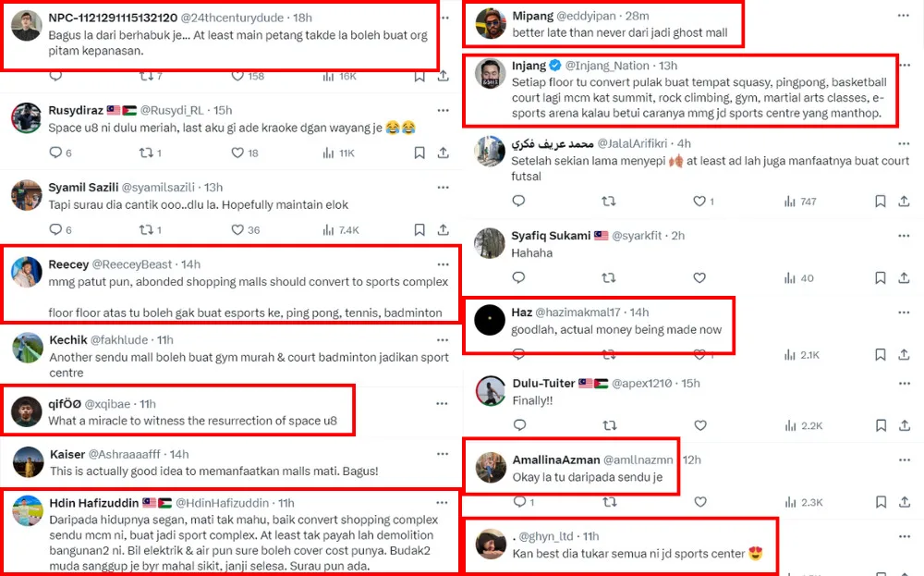
Task: Expand more options for Kaiser's tweet
Action: point(443,454)
